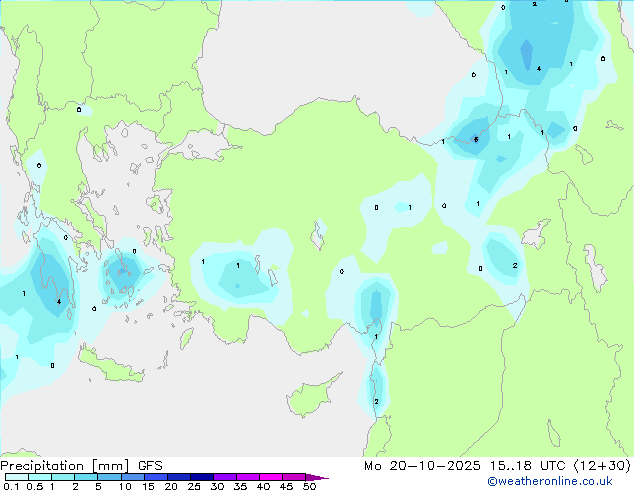Click the island of Crete on the map
This screenshot has height=490, width=634.
coord(110,366)
